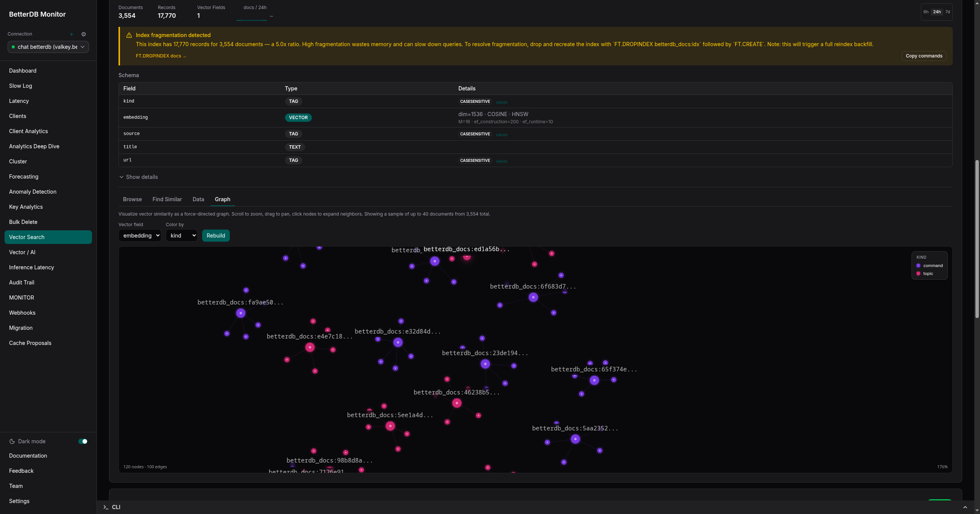Viewport: 980px width, 514px height.
Task: Open the Color by kind dropdown
Action: click(x=181, y=236)
